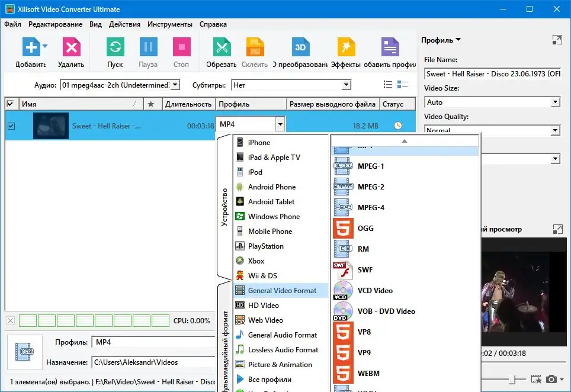Start conversion with the Пуск icon
Screen dimensions: 571x392
pyautogui.click(x=115, y=47)
